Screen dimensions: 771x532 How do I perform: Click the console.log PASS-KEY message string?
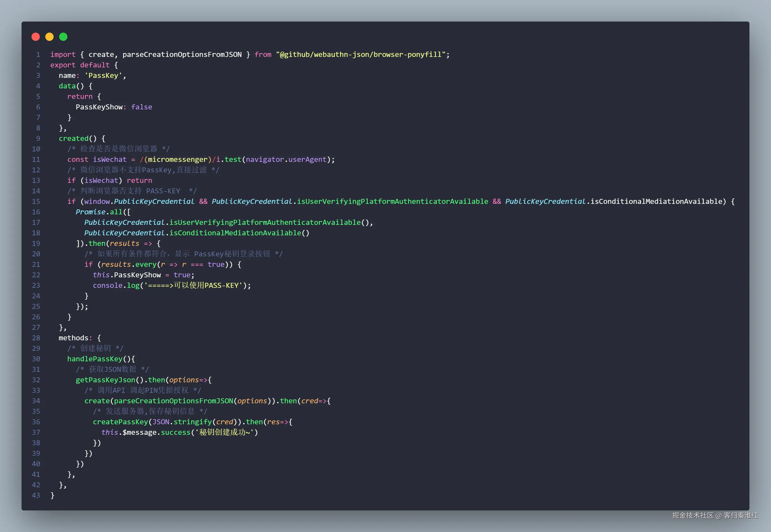tap(193, 285)
